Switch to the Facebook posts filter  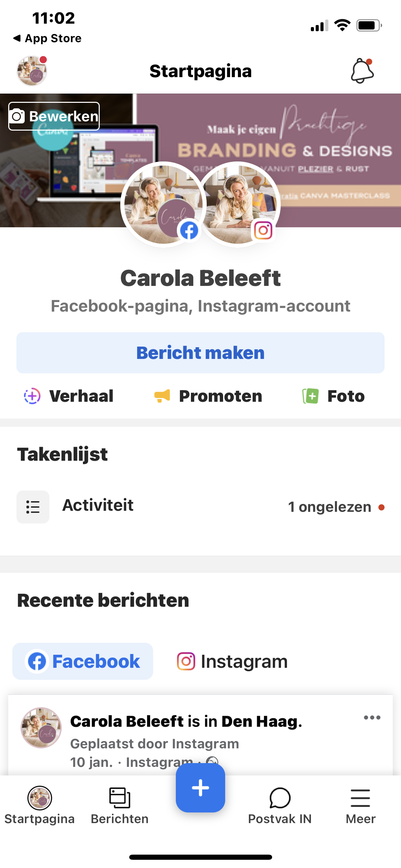(x=83, y=661)
